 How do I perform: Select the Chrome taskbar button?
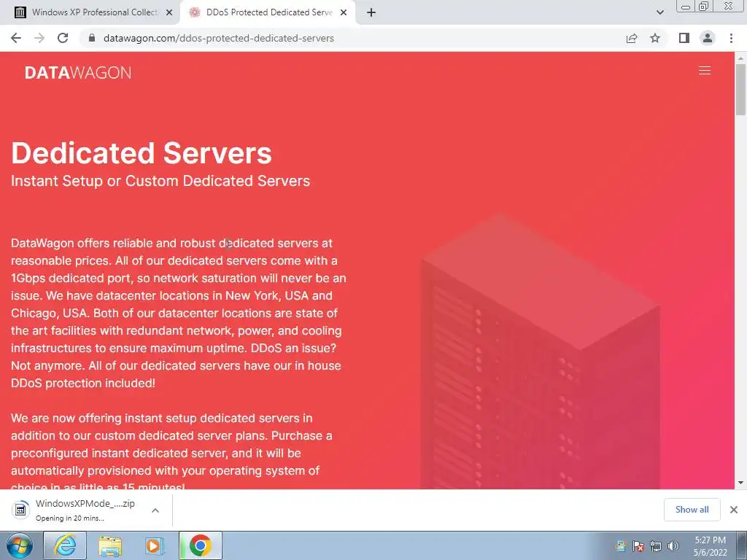click(x=201, y=545)
